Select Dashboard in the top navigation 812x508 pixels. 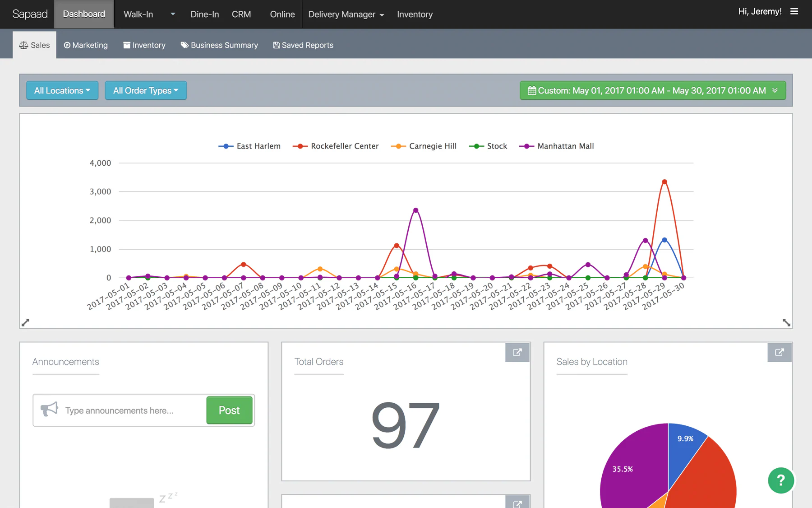point(84,14)
